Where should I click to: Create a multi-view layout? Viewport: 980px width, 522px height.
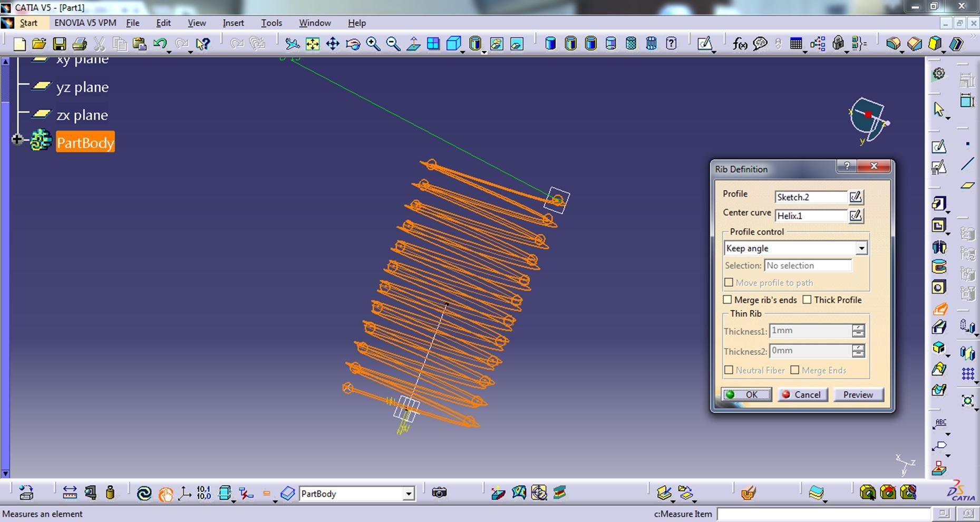click(433, 44)
